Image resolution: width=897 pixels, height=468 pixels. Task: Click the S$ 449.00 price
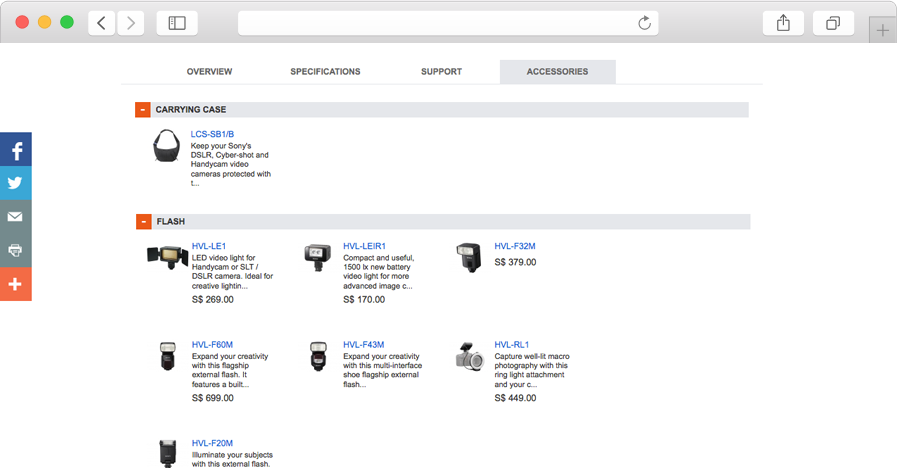[x=515, y=398]
